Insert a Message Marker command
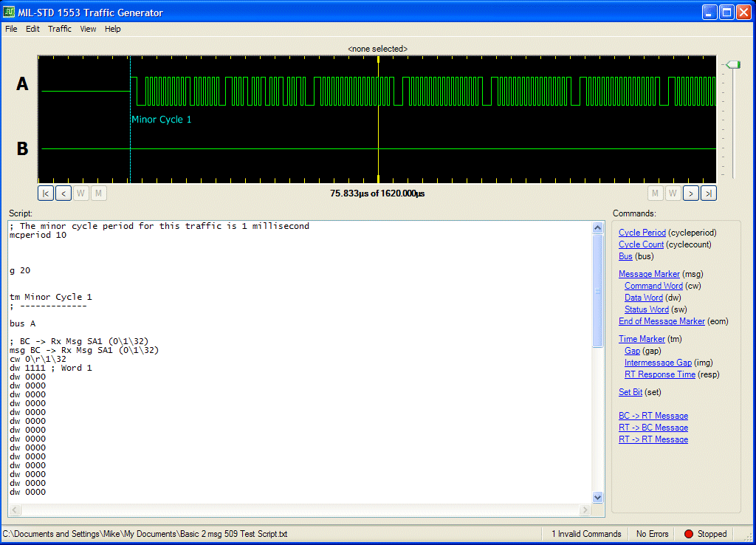 (x=649, y=274)
